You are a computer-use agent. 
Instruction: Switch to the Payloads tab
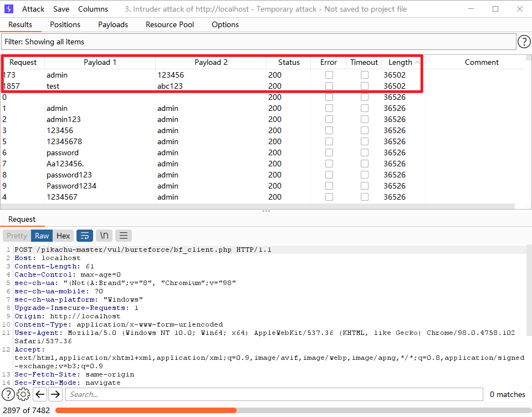113,24
